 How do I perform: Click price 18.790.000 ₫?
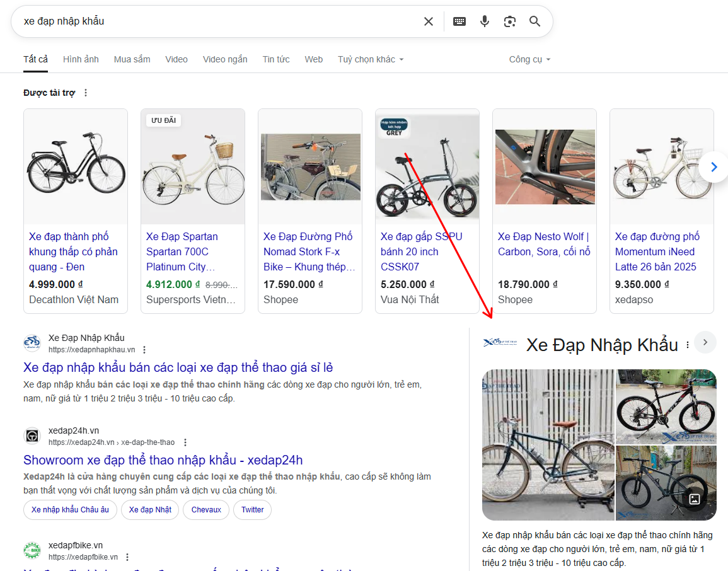528,284
